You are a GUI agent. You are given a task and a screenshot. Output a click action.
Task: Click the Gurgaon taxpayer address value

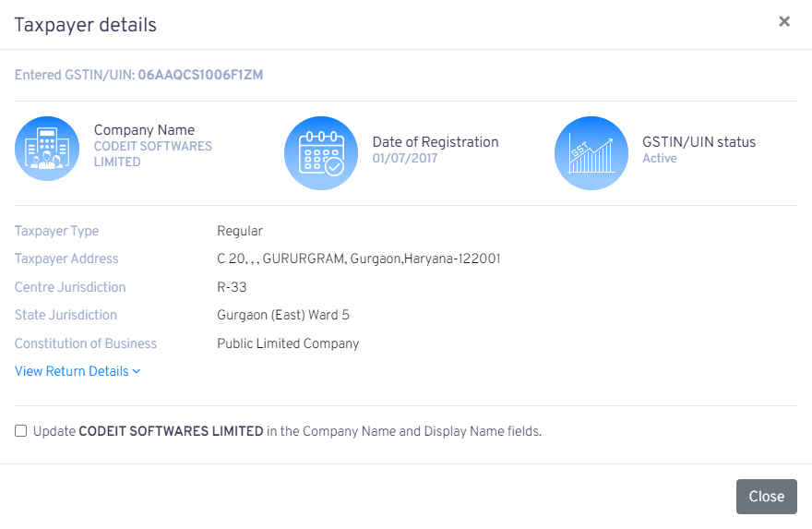[358, 259]
